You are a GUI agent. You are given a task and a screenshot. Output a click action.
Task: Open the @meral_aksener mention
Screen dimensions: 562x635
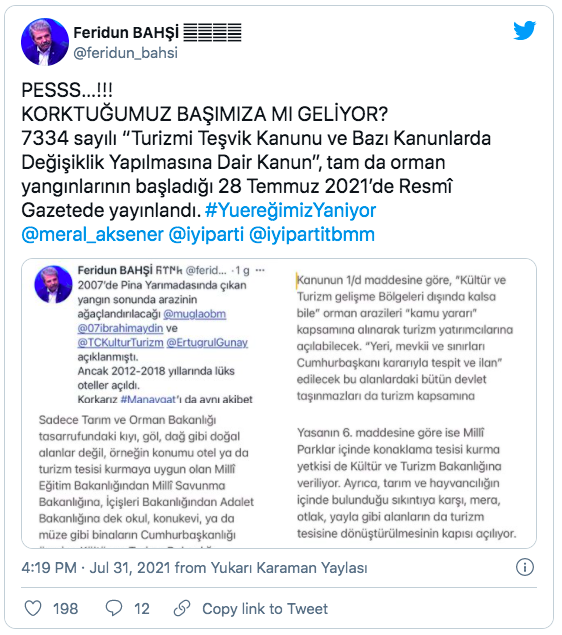click(92, 234)
